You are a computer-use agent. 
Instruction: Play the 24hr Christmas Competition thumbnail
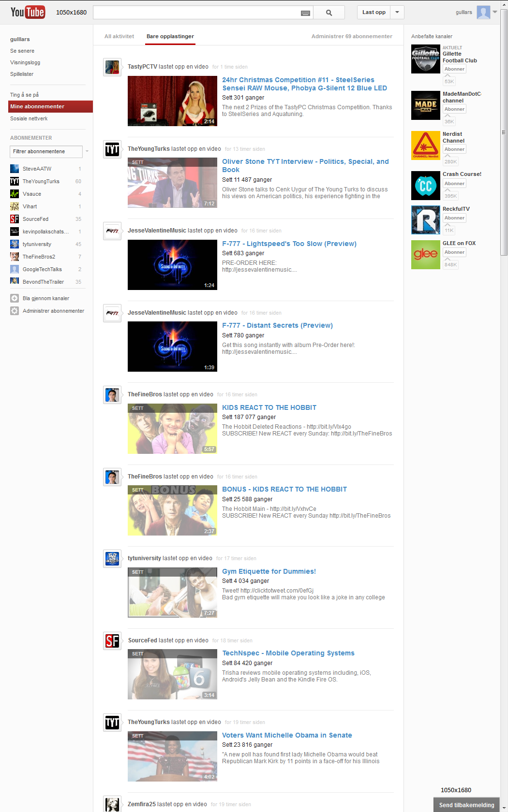click(x=172, y=101)
